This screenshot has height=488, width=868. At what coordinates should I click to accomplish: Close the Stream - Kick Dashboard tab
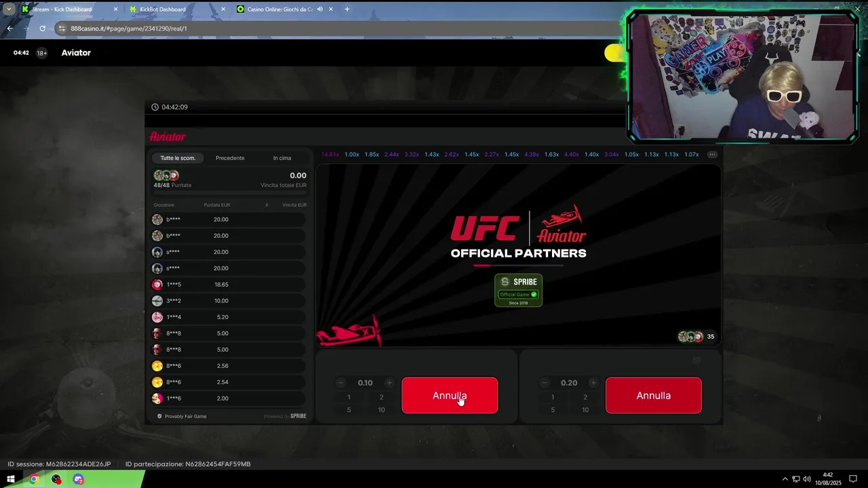coord(115,9)
